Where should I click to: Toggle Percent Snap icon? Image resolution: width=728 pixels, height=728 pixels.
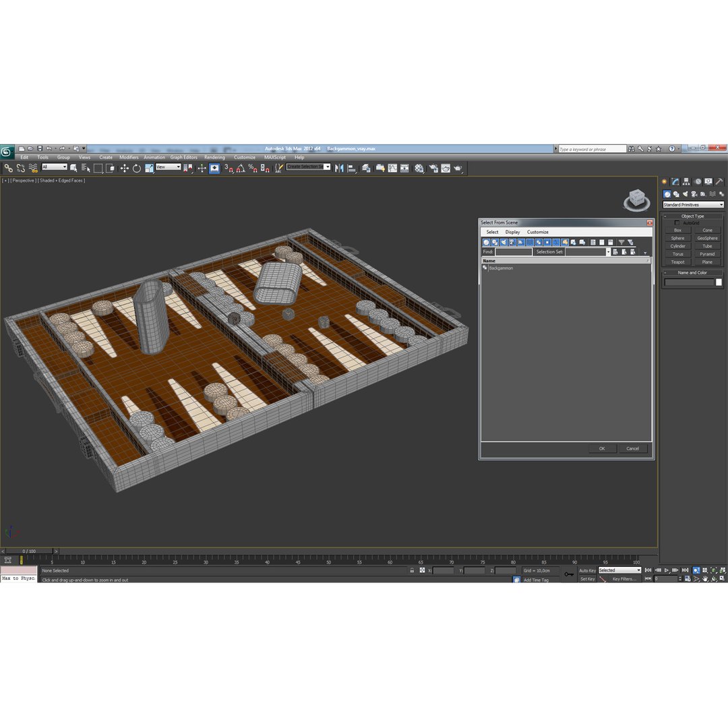[x=253, y=169]
